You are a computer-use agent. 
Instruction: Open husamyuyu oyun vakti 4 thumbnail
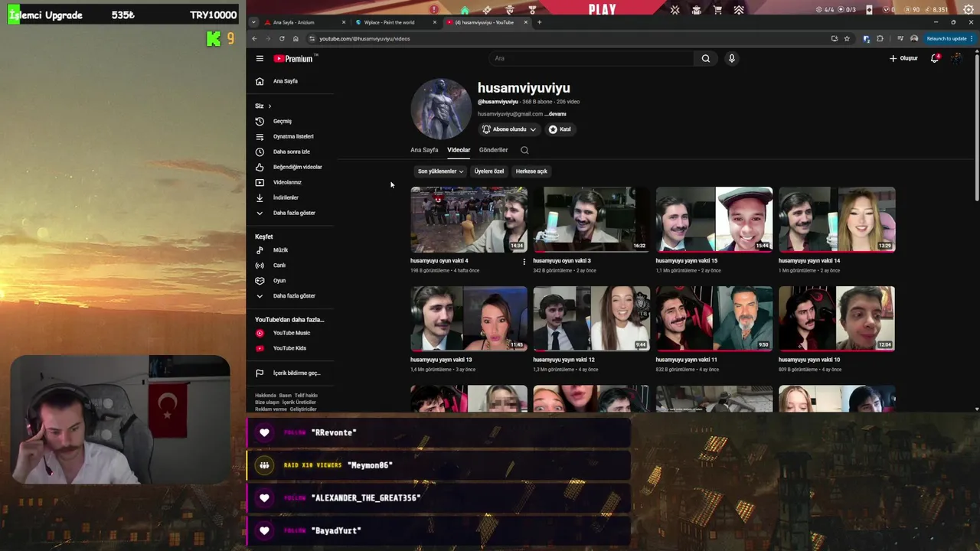469,220
